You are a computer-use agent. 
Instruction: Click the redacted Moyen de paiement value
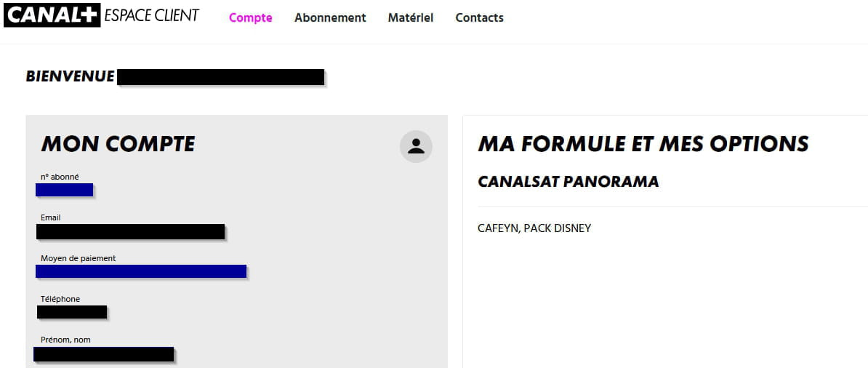pos(141,271)
